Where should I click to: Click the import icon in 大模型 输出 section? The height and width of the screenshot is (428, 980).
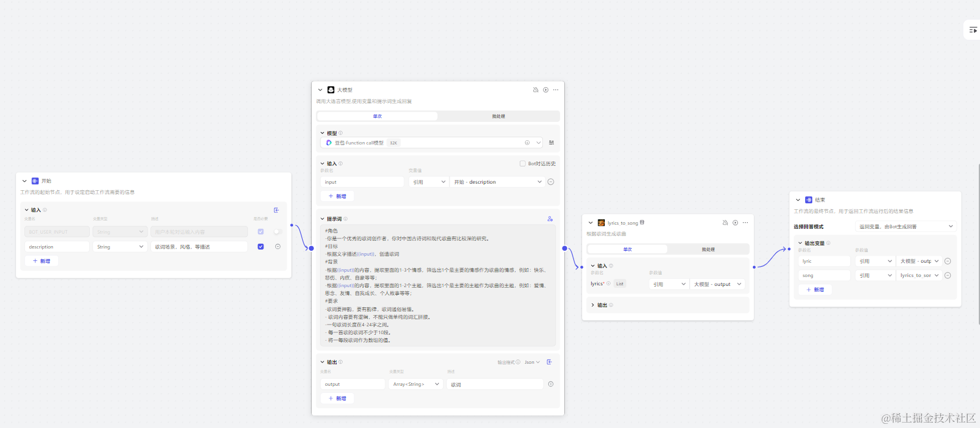coord(549,362)
